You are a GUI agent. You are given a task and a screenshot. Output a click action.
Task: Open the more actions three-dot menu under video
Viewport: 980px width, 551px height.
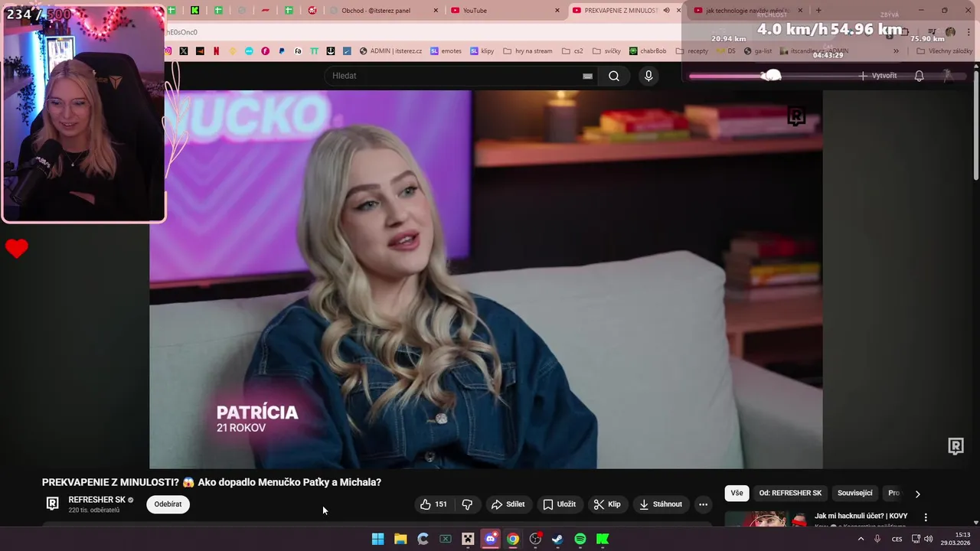703,504
